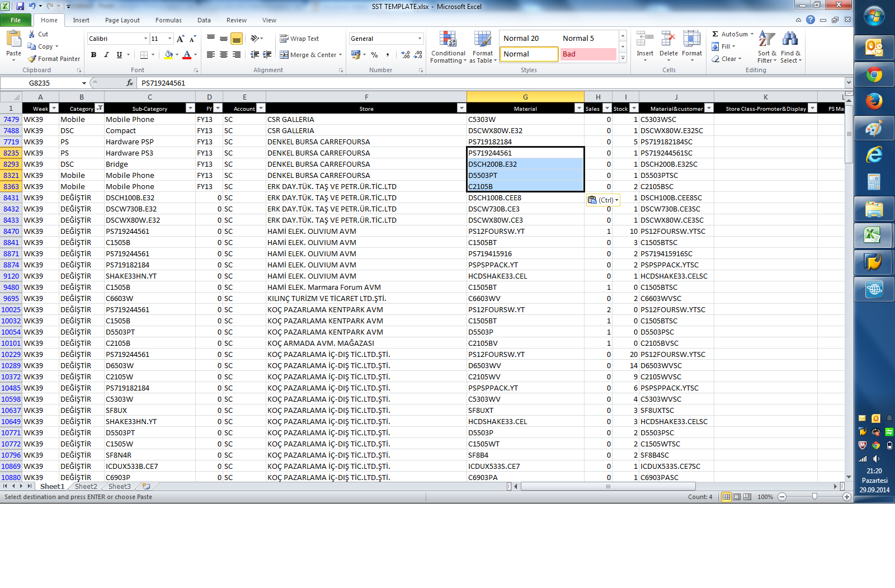The height and width of the screenshot is (588, 895).
Task: Apply cell borders button
Action: 144,55
